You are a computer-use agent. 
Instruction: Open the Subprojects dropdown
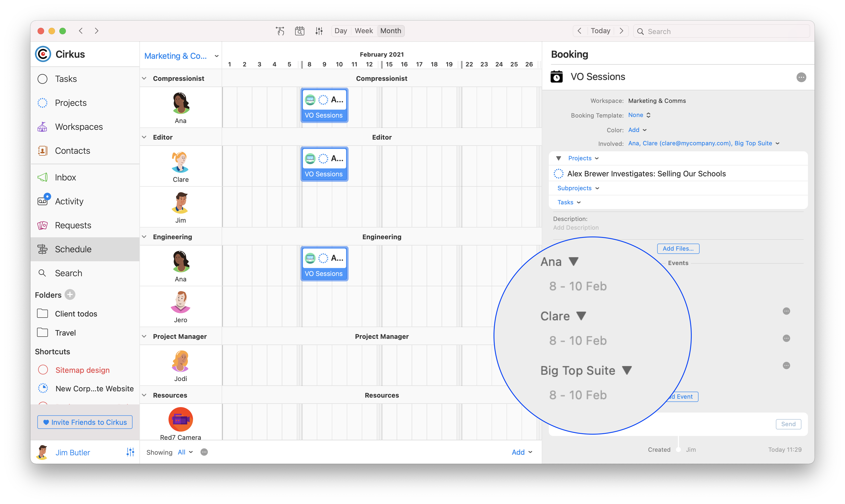(x=578, y=188)
